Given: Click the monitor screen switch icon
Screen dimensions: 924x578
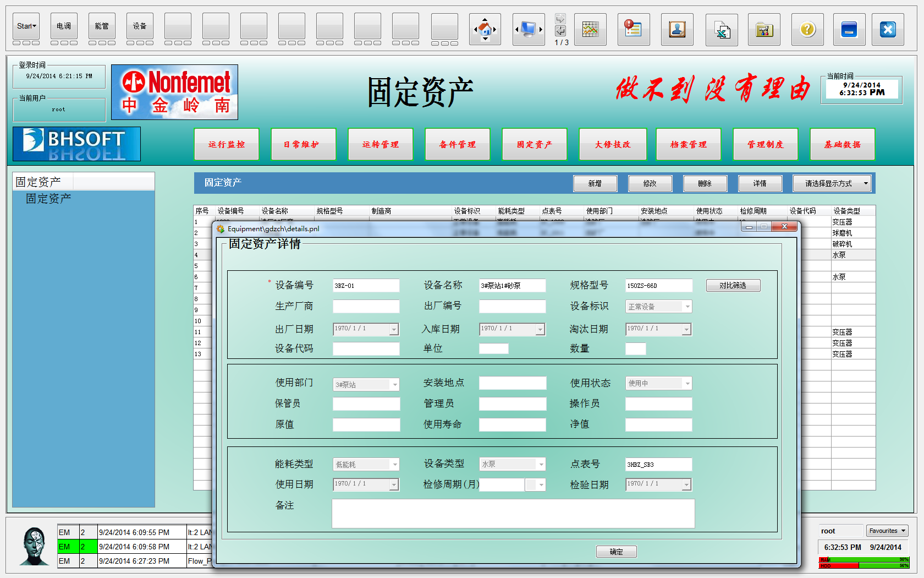Looking at the screenshot, I should (x=529, y=29).
